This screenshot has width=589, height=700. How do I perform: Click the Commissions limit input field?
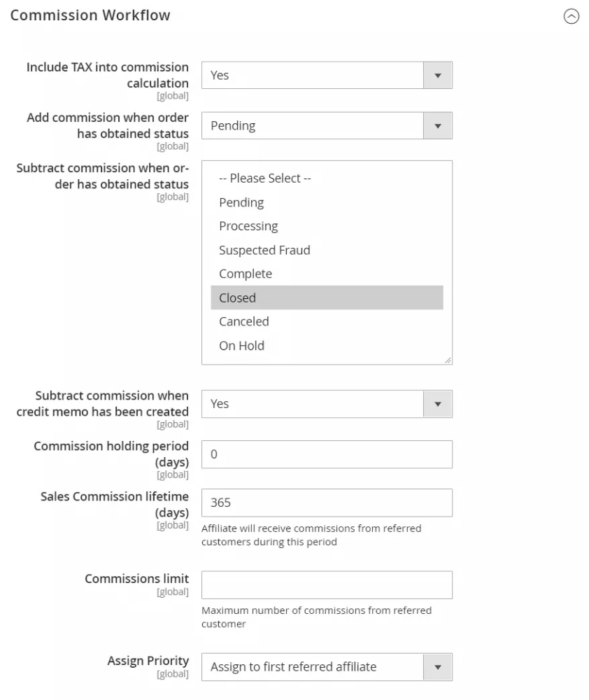click(327, 585)
